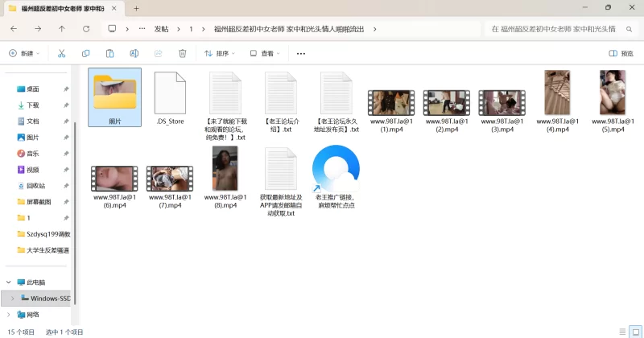Select the .DS_Store file
Viewport: 644px width, 338px height.
click(170, 100)
